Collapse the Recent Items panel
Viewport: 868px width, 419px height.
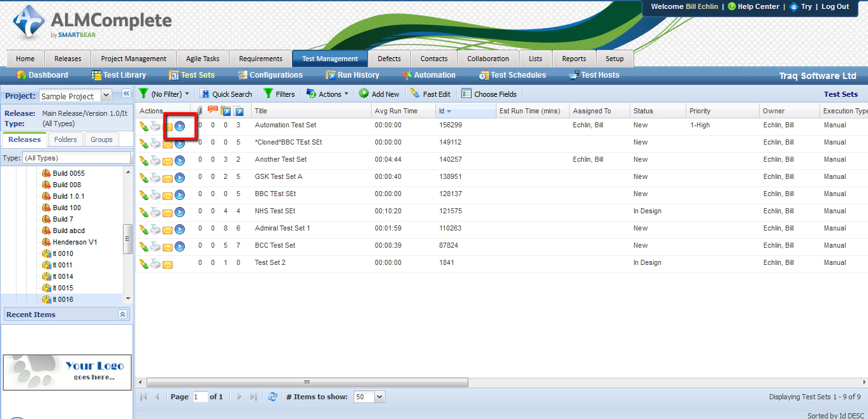[123, 315]
